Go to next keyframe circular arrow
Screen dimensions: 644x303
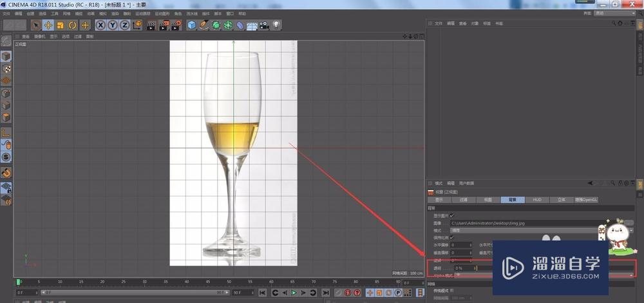click(312, 293)
